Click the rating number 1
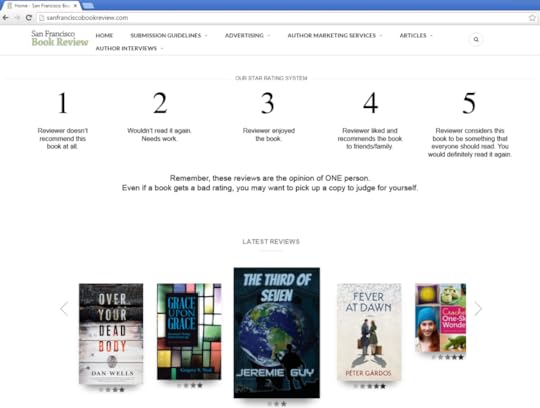Screen dimensions: 540x408 click(62, 103)
